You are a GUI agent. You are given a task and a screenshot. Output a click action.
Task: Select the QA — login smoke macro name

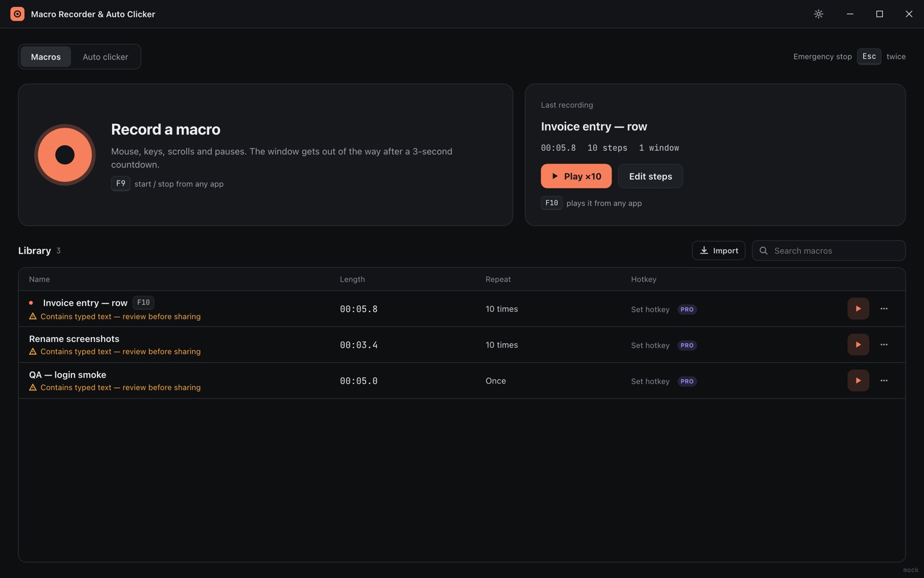(68, 375)
